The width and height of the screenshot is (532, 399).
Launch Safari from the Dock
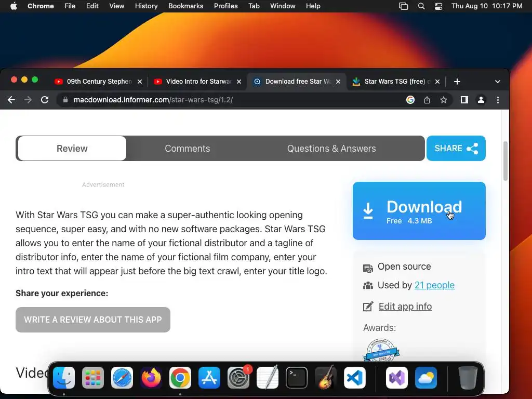(122, 378)
